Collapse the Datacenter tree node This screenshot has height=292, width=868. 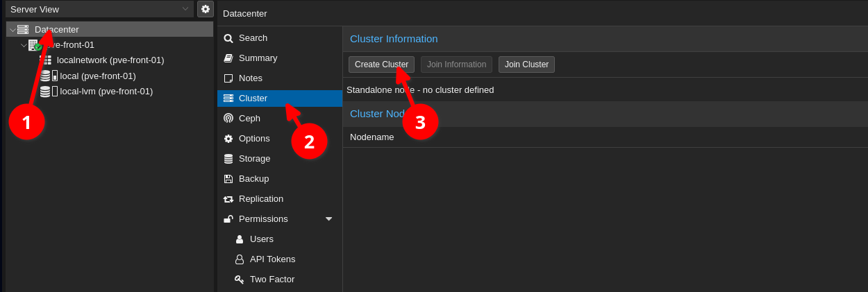click(x=12, y=30)
